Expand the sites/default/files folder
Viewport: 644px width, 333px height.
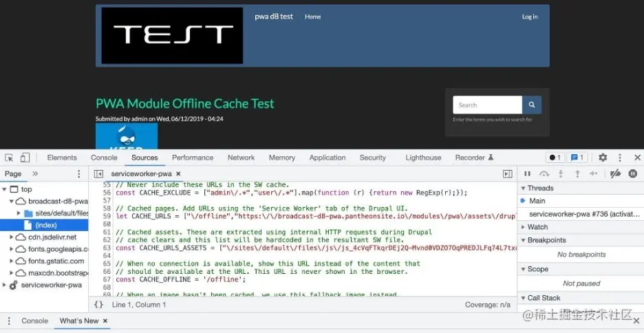[x=19, y=213]
